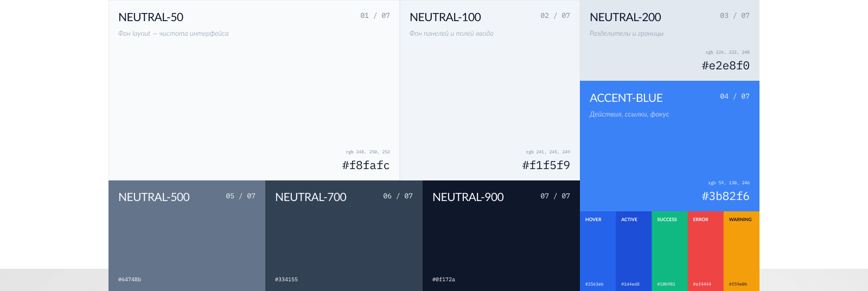Select the NEUTRAL-700 color swatch
Screen dimensions: 868x291
point(344,236)
